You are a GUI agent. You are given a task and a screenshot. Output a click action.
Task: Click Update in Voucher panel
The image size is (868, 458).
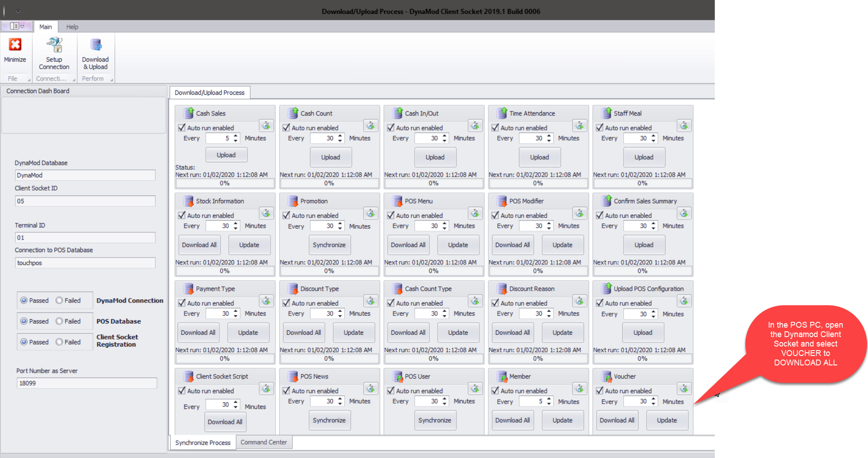(667, 420)
